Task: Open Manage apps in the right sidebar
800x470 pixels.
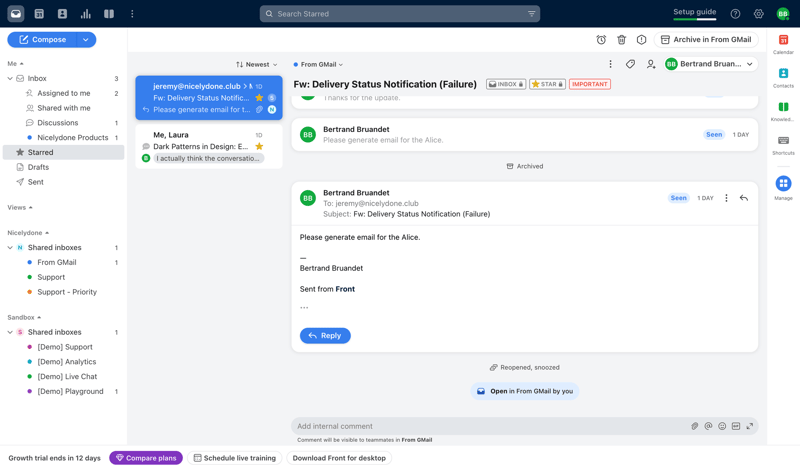Action: [x=783, y=188]
